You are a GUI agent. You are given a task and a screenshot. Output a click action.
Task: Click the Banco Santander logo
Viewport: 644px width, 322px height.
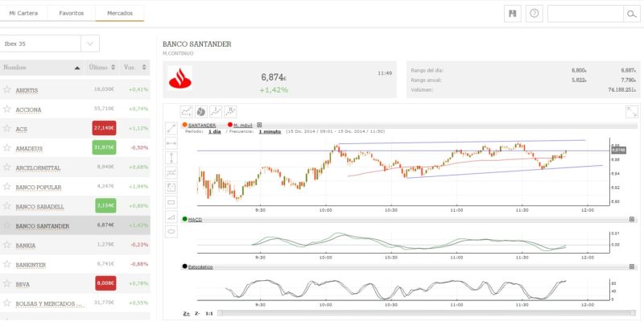tap(180, 78)
